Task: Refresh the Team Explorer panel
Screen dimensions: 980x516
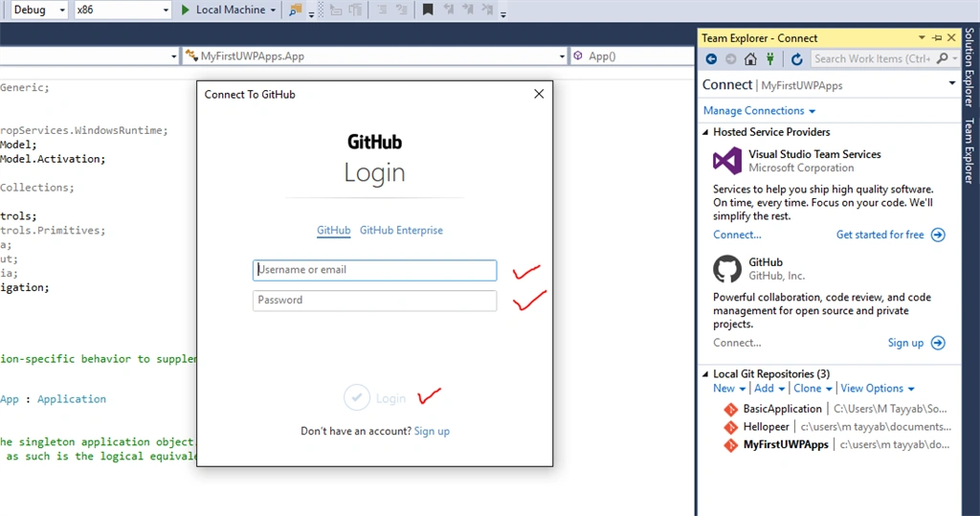Action: 796,58
